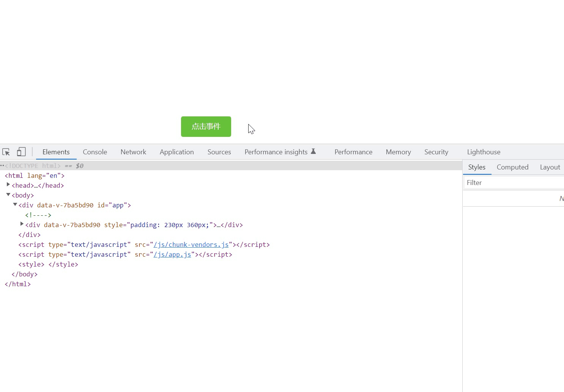Image resolution: width=564 pixels, height=392 pixels.
Task: Select the style element row
Action: click(48, 264)
